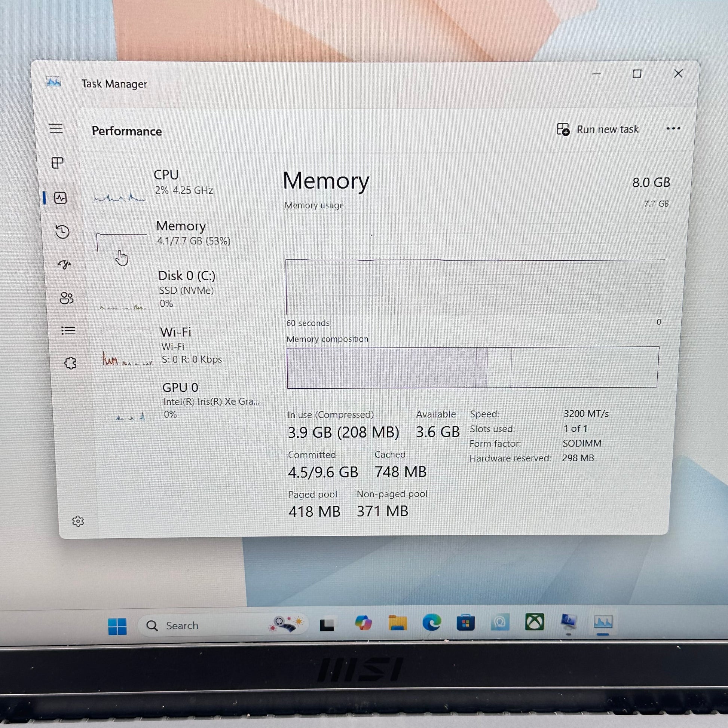
Task: Click the Memory composition bar
Action: (x=472, y=367)
